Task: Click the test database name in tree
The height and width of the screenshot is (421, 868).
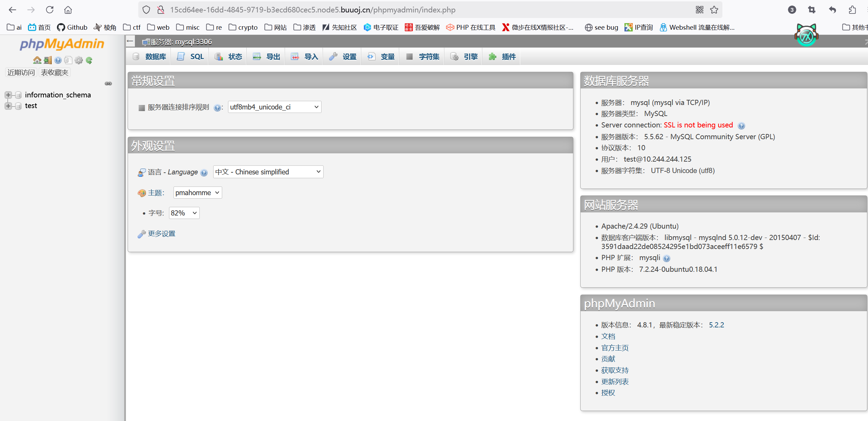Action: (x=31, y=106)
